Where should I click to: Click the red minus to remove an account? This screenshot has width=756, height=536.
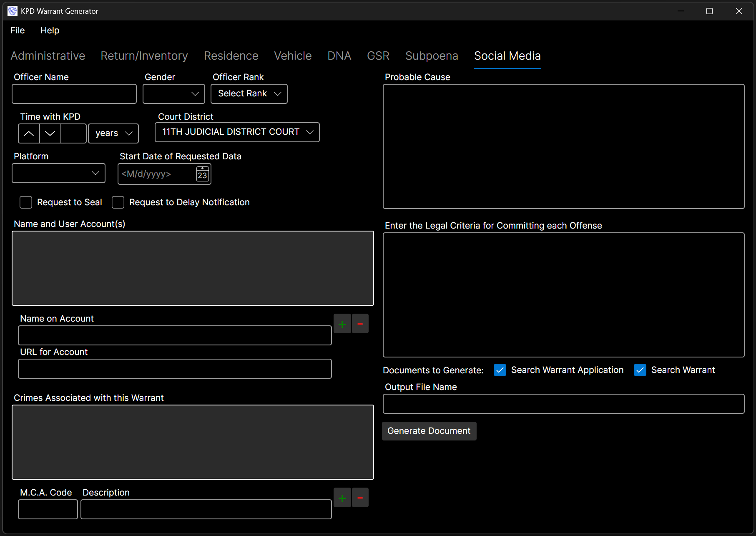(360, 324)
